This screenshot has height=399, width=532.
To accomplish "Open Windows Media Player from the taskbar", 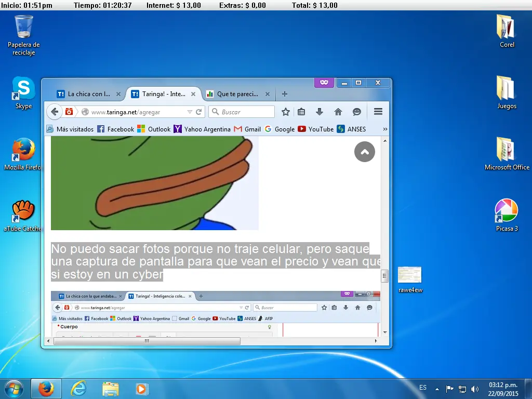I will pos(141,389).
